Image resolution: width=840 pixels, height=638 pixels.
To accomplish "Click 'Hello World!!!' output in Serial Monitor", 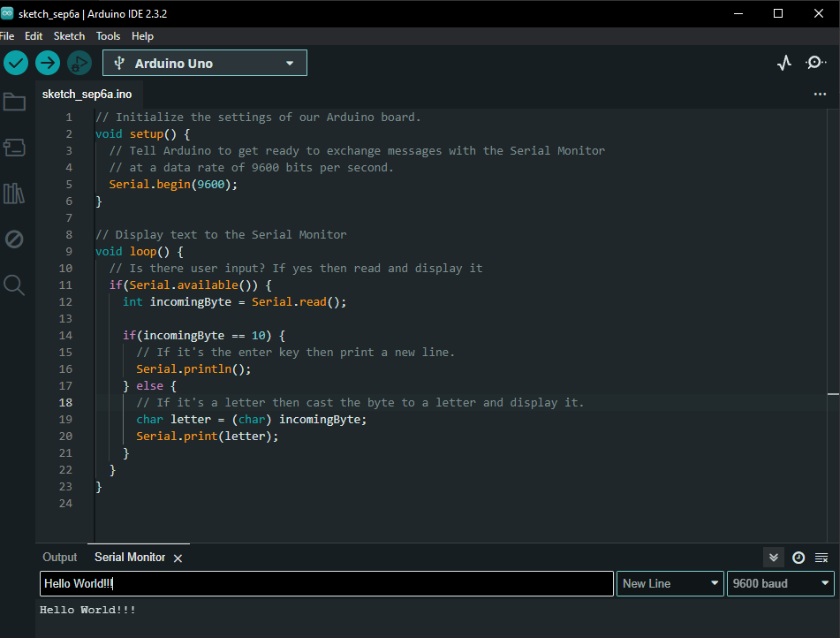I will 87,610.
